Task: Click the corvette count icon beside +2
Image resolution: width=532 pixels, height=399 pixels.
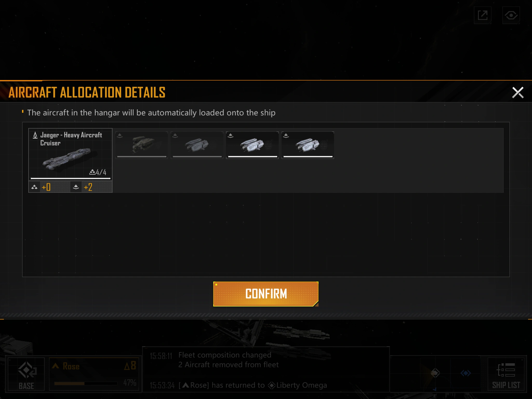Action: click(x=76, y=187)
